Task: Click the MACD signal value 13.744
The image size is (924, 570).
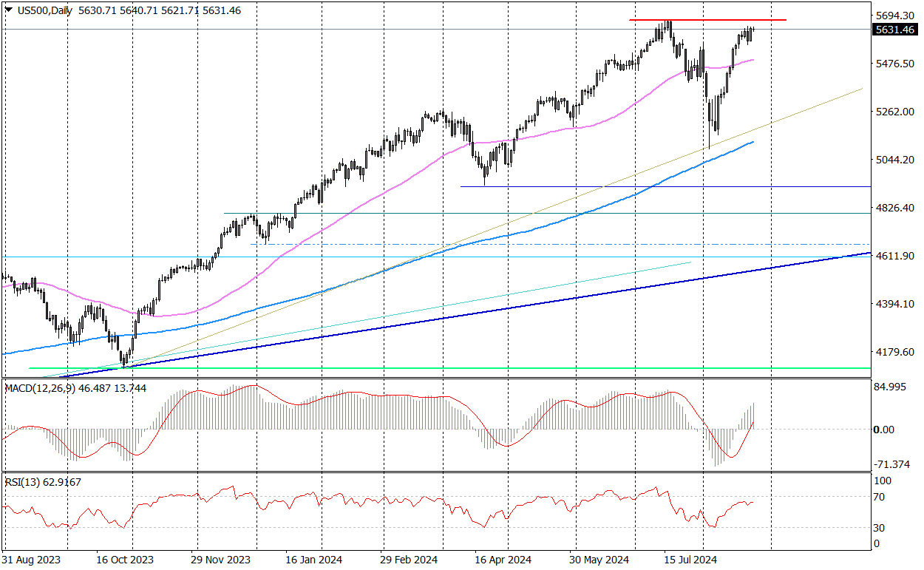Action: [132, 388]
